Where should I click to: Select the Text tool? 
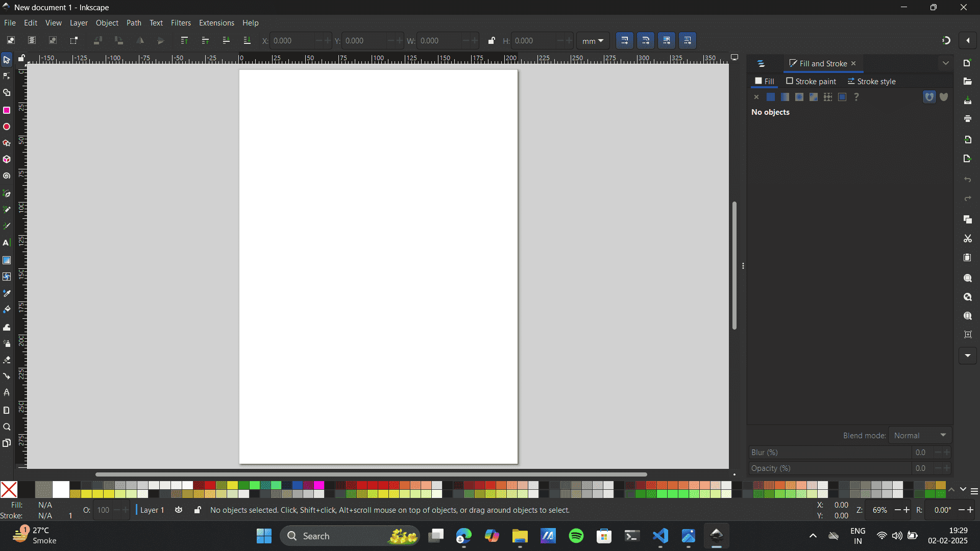pos(7,243)
